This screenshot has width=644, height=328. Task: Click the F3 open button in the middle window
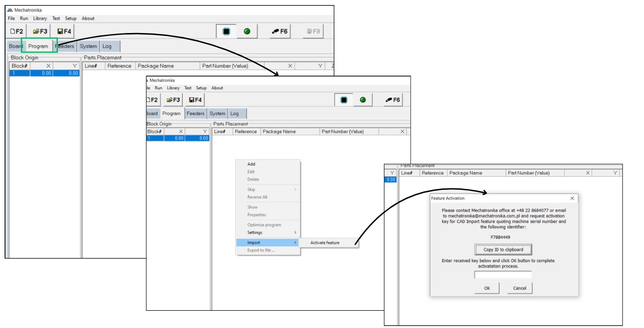click(173, 100)
